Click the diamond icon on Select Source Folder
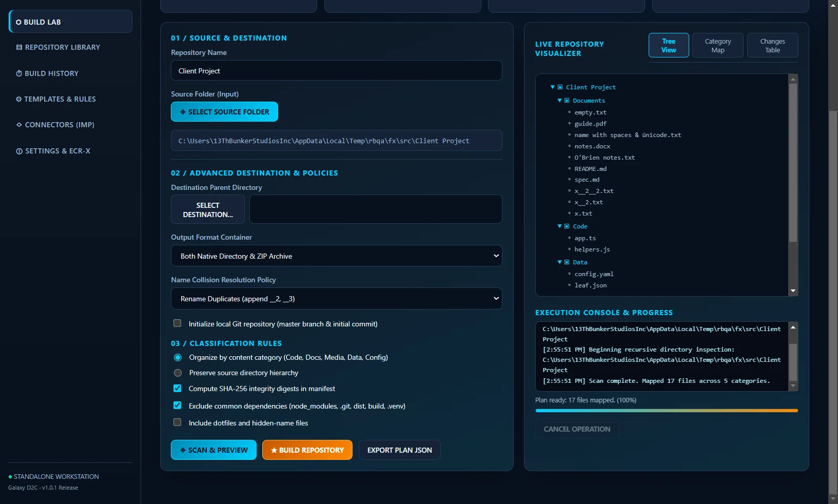Screen dimensions: 838x504 click(x=183, y=112)
